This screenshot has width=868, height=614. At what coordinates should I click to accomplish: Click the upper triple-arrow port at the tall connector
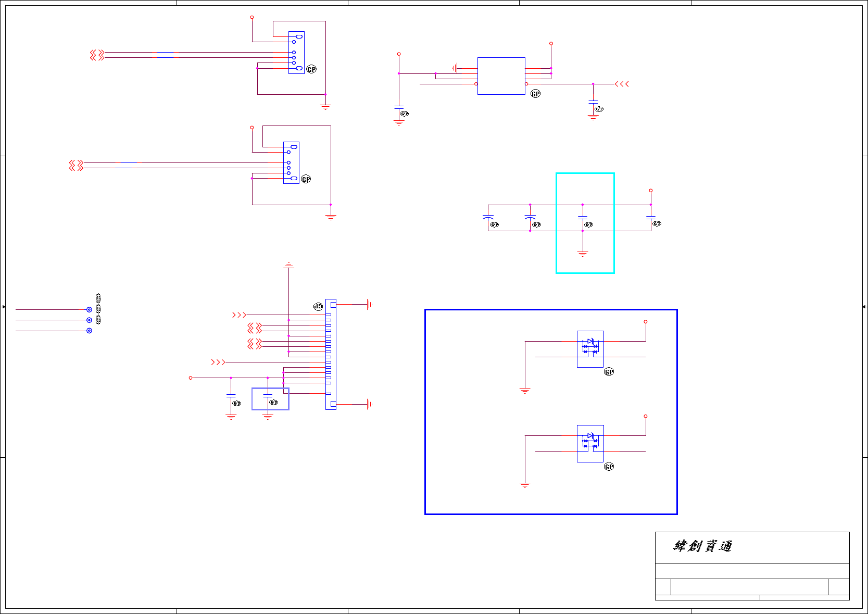tap(239, 315)
